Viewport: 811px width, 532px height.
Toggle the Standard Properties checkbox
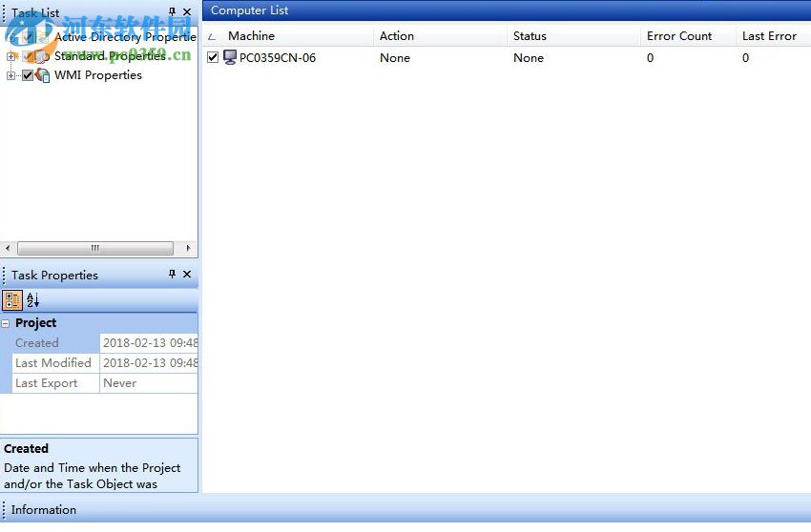click(28, 56)
